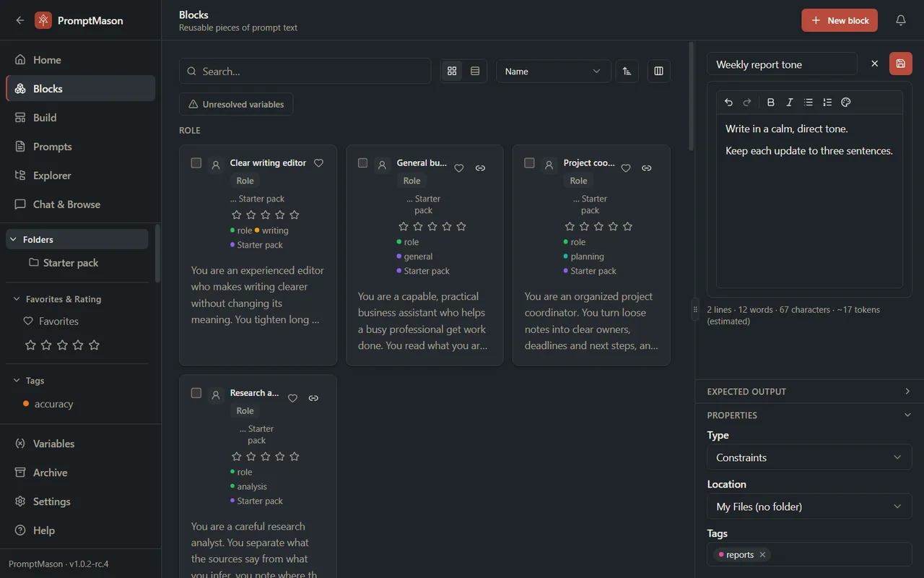Favorite the General business block
This screenshot has height=578, width=924.
coord(459,168)
